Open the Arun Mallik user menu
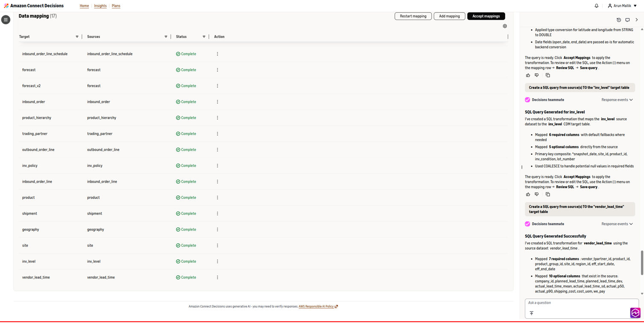 pos(622,6)
